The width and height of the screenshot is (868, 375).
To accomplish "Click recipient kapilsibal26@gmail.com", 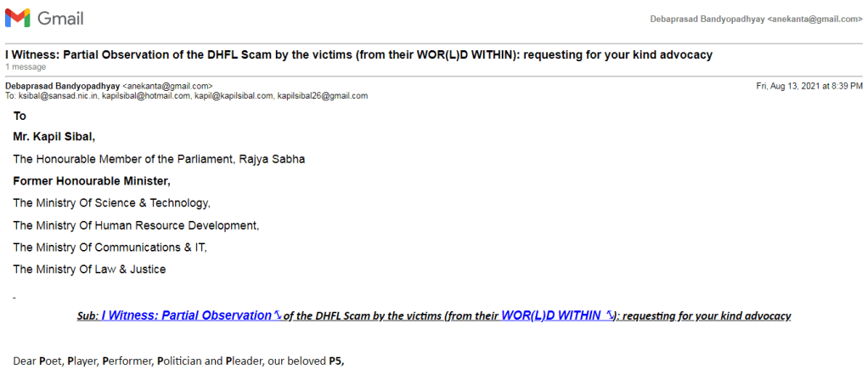I will tap(323, 96).
